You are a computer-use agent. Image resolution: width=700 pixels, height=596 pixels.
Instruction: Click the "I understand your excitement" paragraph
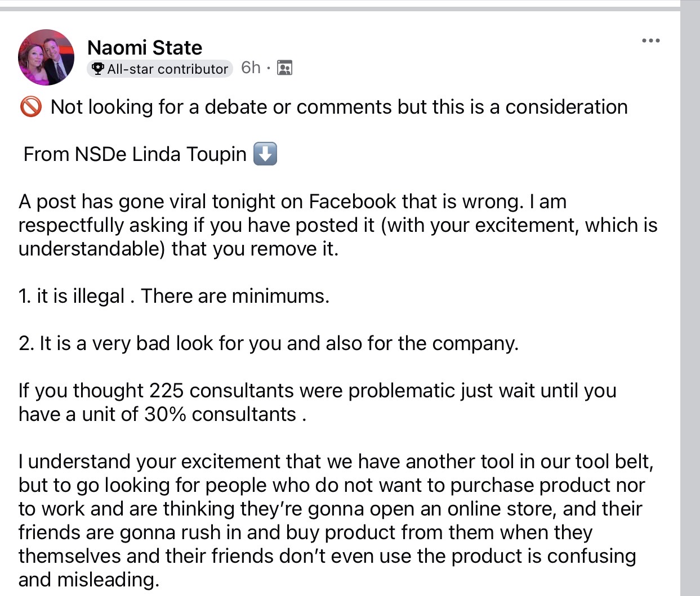(x=332, y=508)
